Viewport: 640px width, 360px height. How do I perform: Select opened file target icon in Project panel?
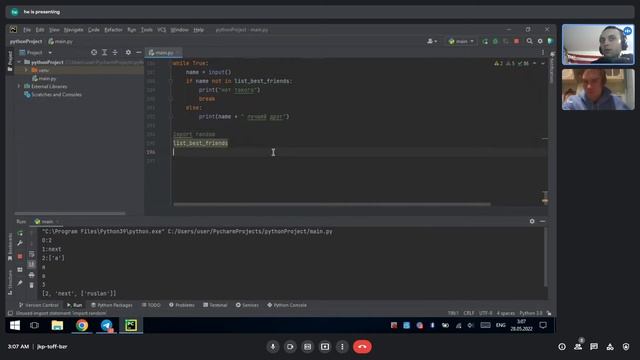[x=94, y=52]
